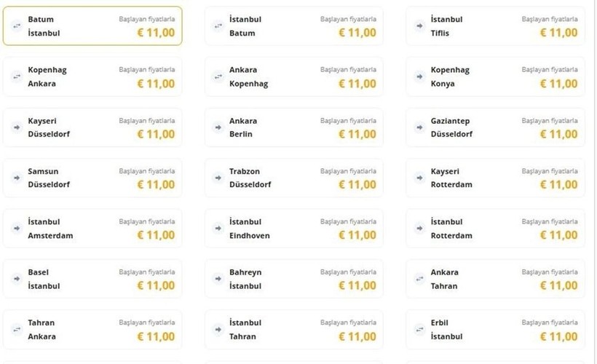This screenshot has width=597, height=364.
Task: Click round-trip icon beside Kopenhag–Ankara route
Action: (x=17, y=76)
